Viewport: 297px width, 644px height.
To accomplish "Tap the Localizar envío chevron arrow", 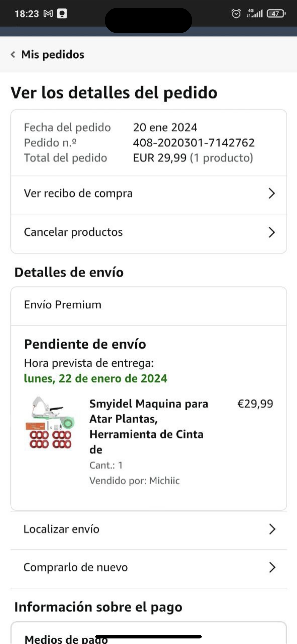I will click(272, 529).
